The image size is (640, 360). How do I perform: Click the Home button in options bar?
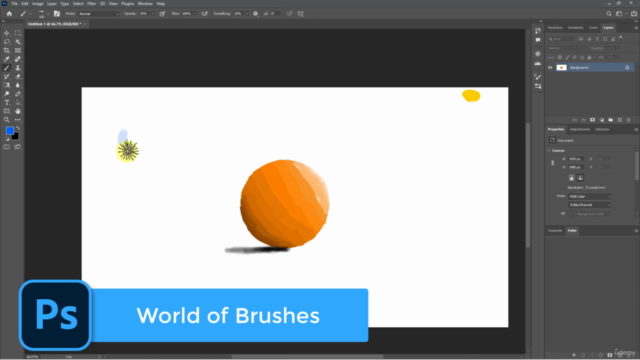coord(9,13)
